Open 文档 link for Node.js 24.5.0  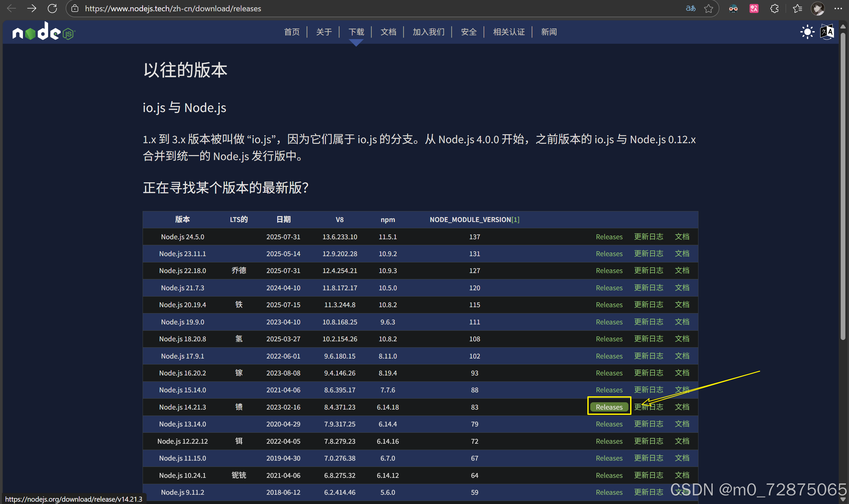click(x=682, y=237)
